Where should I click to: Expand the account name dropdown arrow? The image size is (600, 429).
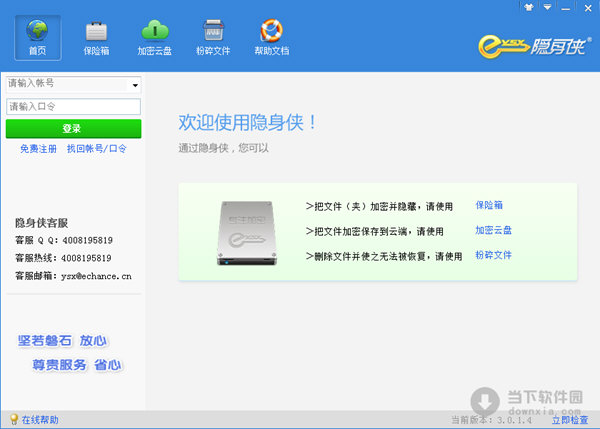(x=135, y=86)
